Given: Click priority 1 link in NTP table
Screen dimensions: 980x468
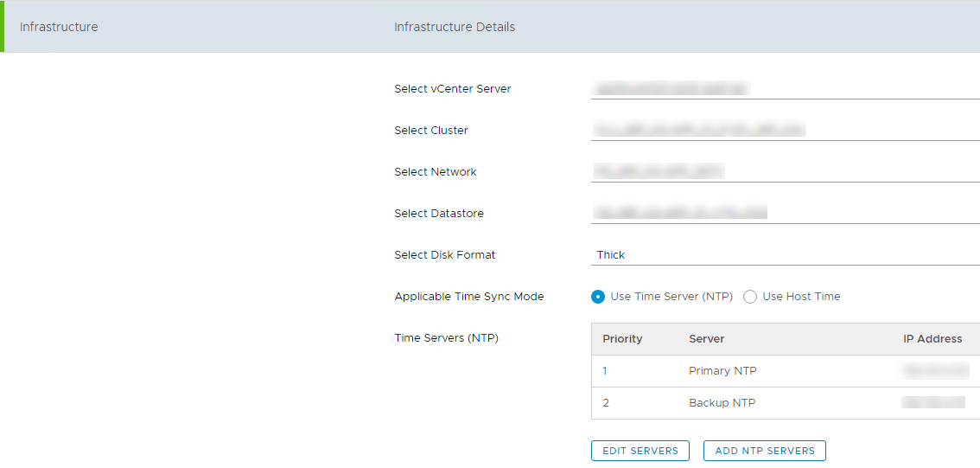Looking at the screenshot, I should (x=605, y=371).
